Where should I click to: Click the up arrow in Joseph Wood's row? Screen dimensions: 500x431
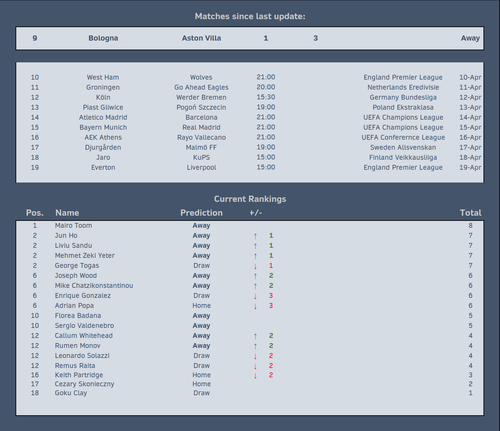(255, 276)
